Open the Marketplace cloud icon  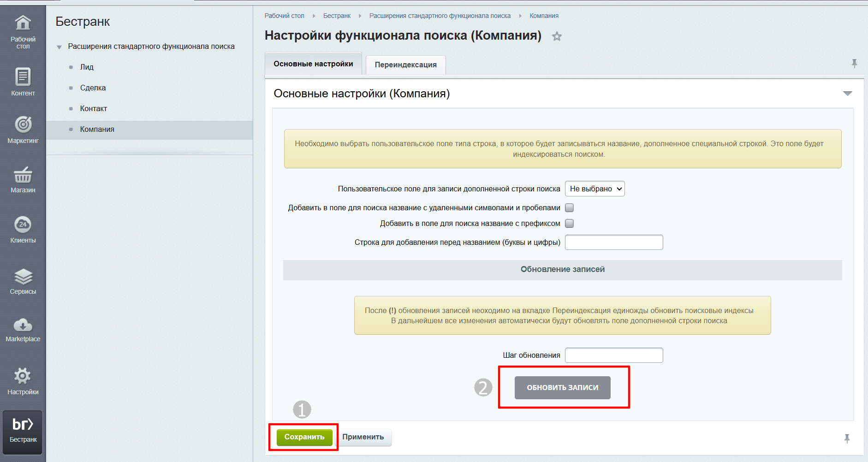[x=23, y=326]
